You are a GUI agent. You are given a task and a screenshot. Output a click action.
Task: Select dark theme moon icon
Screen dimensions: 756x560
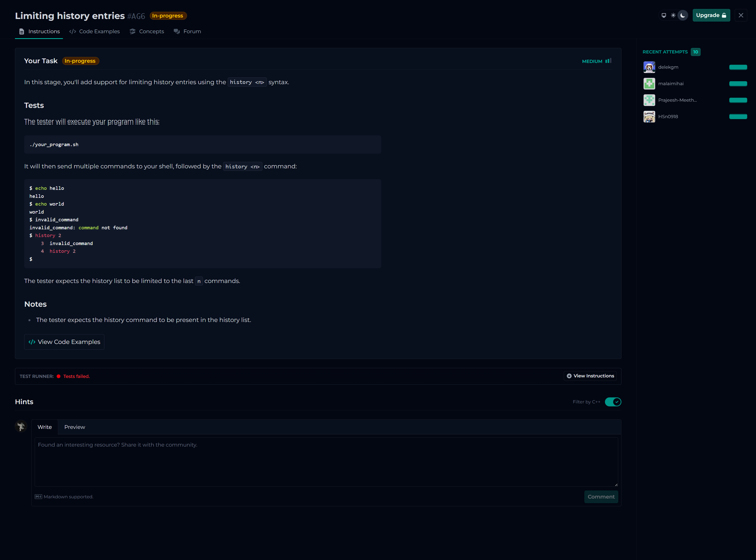(x=682, y=15)
